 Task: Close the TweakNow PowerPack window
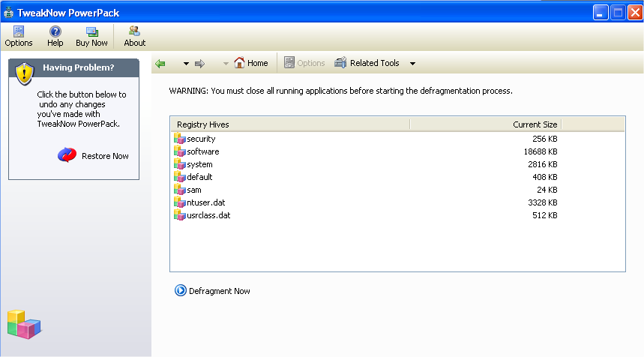635,13
